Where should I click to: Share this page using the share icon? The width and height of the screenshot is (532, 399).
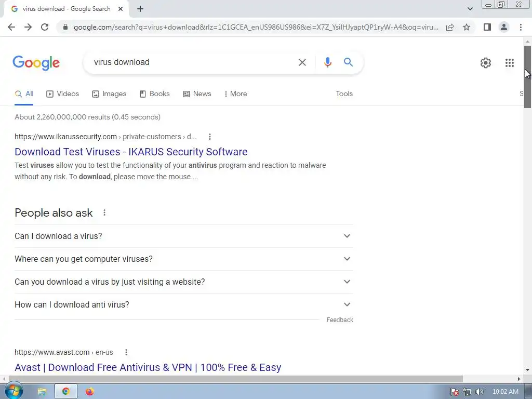pos(450,27)
